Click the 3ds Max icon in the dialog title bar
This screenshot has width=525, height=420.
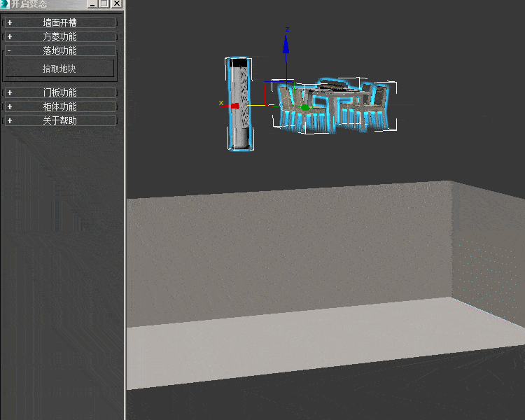tap(4, 3)
